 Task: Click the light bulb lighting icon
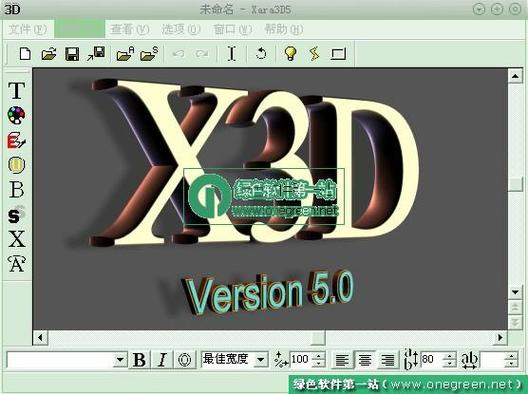tap(290, 53)
